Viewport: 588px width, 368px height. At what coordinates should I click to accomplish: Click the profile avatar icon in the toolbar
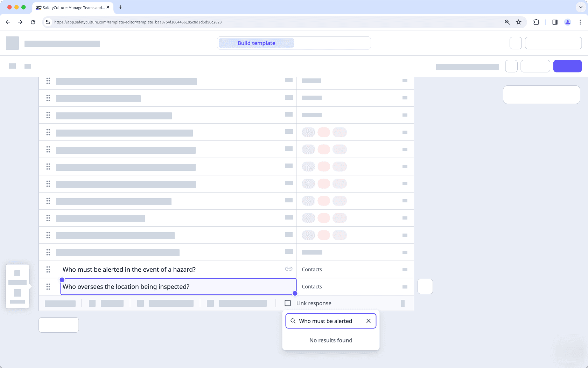568,22
